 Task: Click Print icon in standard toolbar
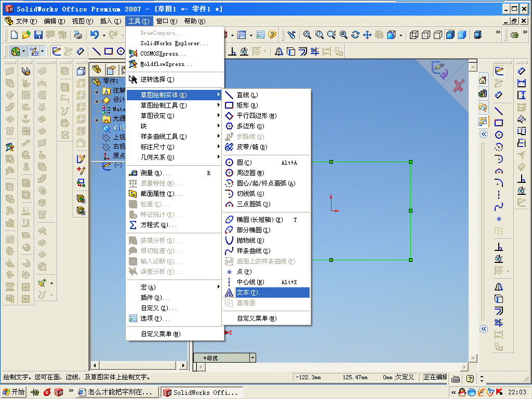point(78,35)
